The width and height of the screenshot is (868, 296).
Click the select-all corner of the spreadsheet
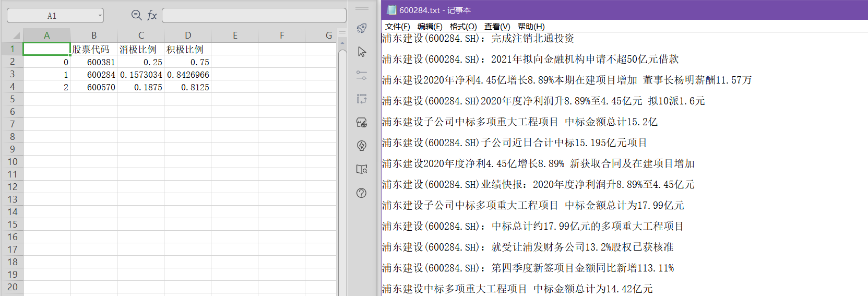tap(16, 35)
